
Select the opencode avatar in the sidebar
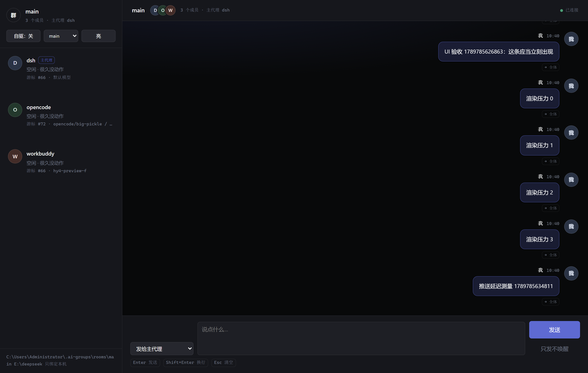point(15,110)
